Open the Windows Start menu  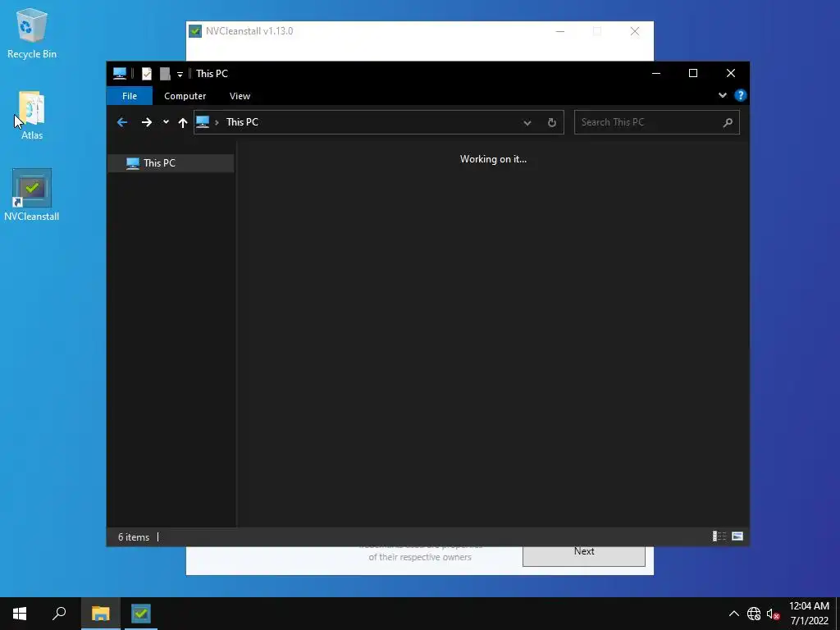(x=20, y=614)
